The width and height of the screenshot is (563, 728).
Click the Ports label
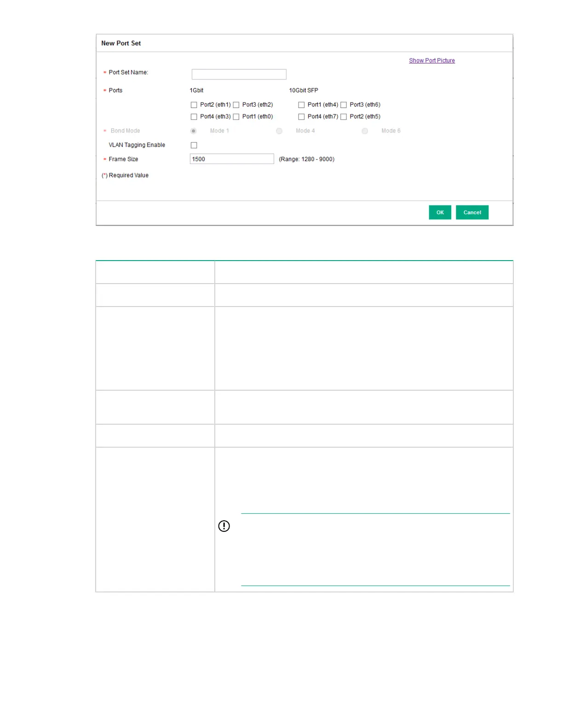[x=115, y=91]
